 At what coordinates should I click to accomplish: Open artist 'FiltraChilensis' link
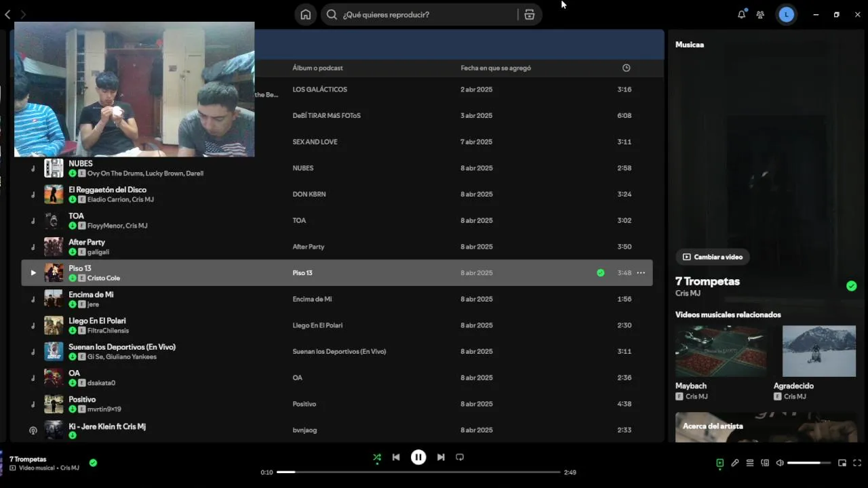click(x=108, y=331)
